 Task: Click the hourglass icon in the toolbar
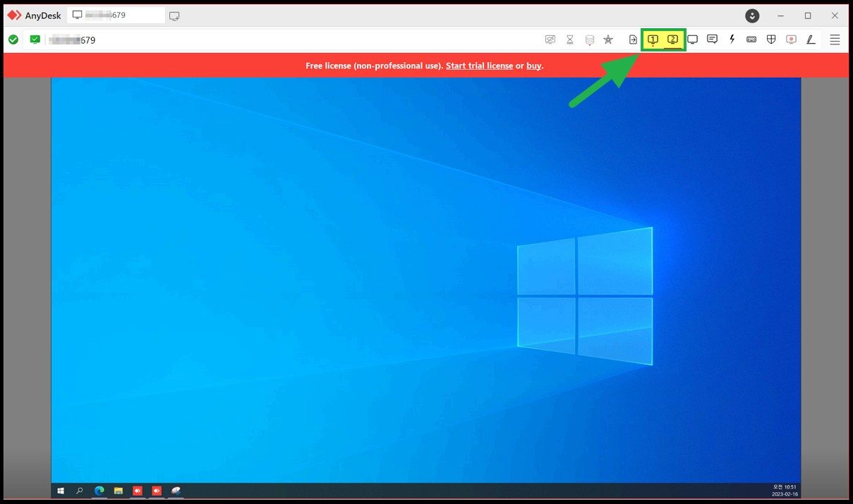570,40
